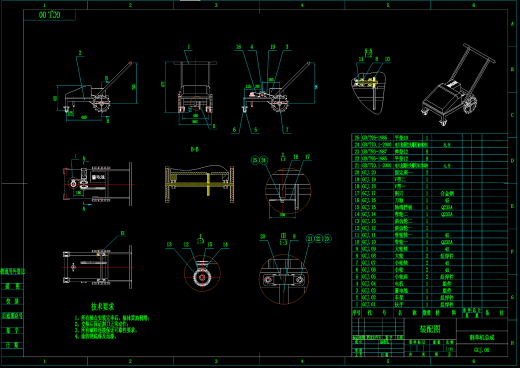Screen dimensions: 520x368
Task: Click Q235A material in the GCJ.10 row
Action: coord(447,242)
